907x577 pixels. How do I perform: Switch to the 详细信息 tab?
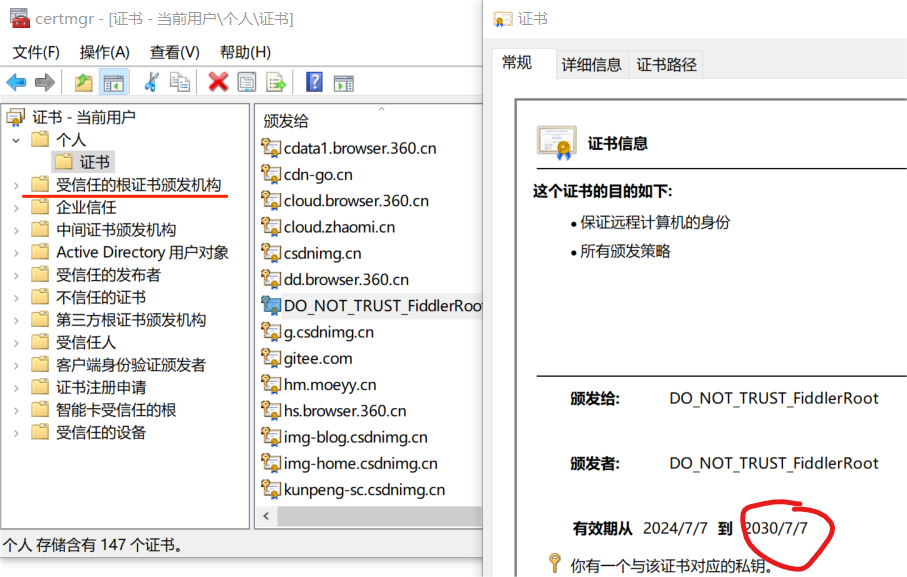591,64
